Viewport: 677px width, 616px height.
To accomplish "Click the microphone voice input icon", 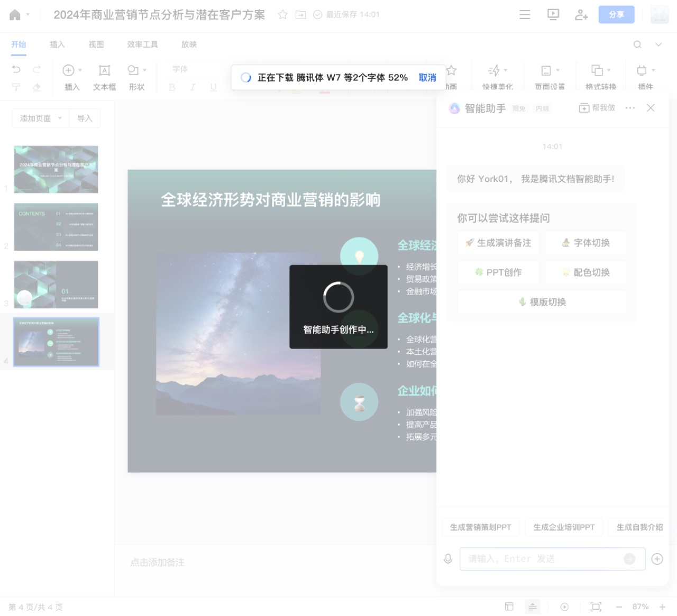I will click(x=448, y=559).
